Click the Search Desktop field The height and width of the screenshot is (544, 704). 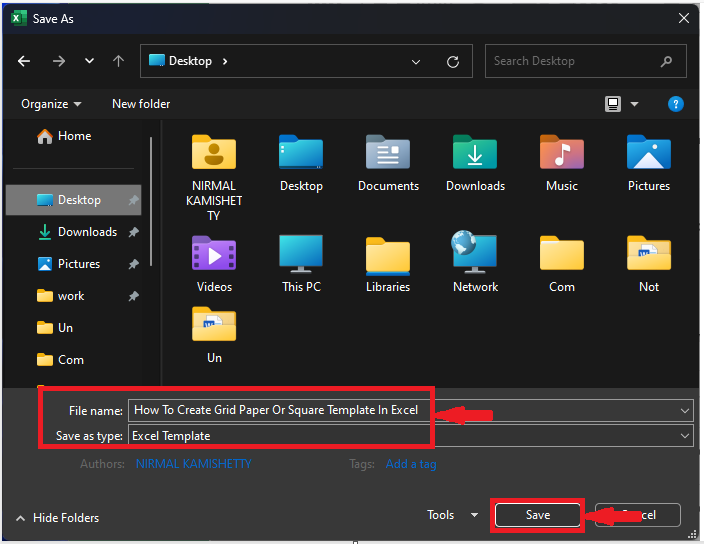[574, 61]
